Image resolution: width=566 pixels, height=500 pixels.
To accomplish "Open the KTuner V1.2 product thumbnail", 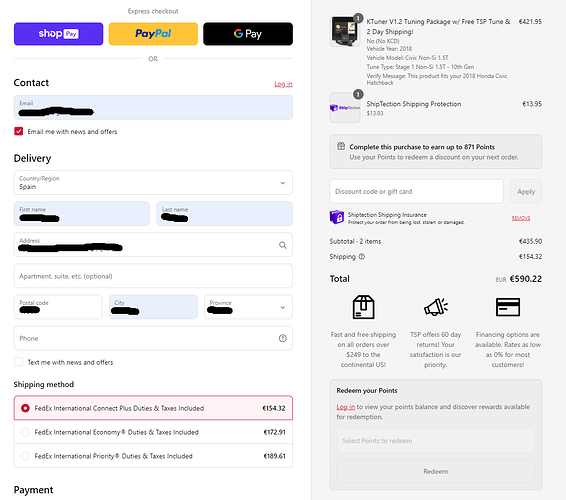I will tap(345, 31).
